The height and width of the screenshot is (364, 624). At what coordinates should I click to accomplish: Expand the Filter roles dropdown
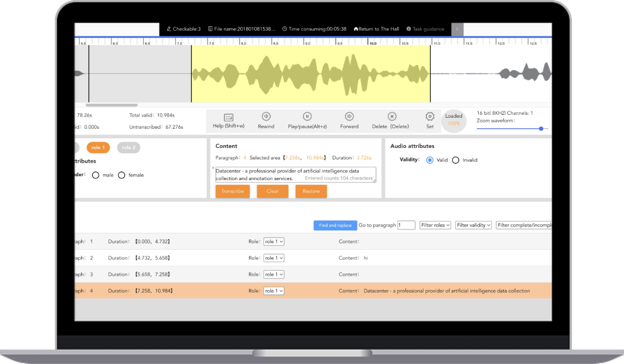[x=435, y=225]
